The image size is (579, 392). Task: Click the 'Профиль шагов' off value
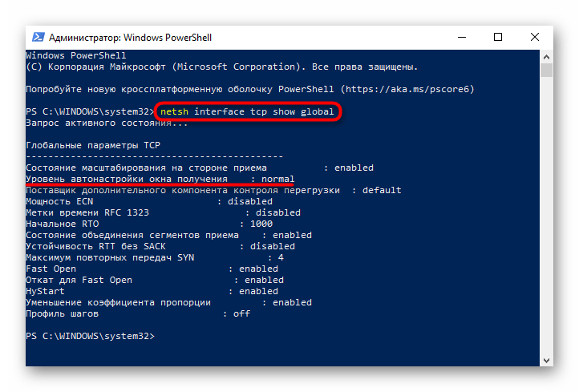pos(241,313)
